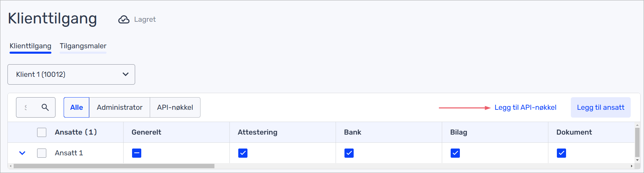Screen dimensions: 644x173
Task: Toggle the select-all Ansatte checkbox
Action: (x=42, y=132)
